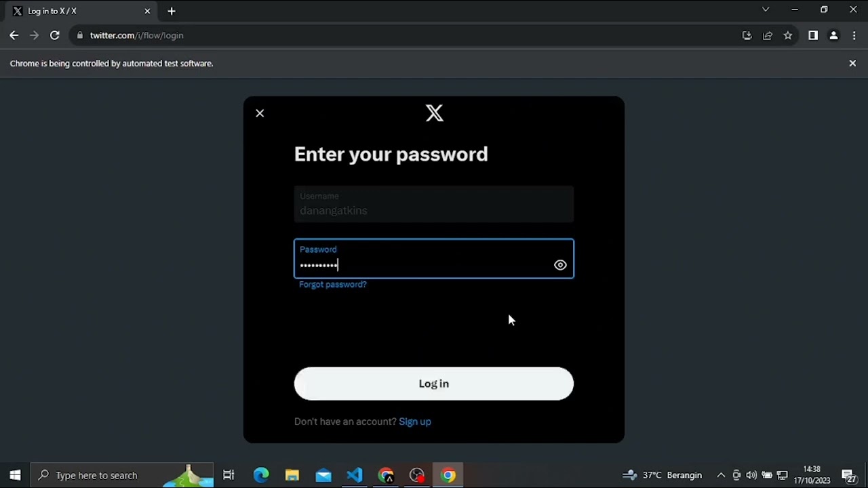Go back with the browser back arrow
The height and width of the screenshot is (488, 868).
(14, 35)
